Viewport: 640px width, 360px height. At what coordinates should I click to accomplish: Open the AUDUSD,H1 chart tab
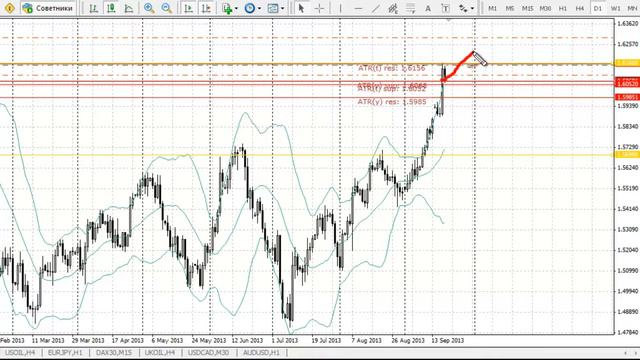(262, 352)
